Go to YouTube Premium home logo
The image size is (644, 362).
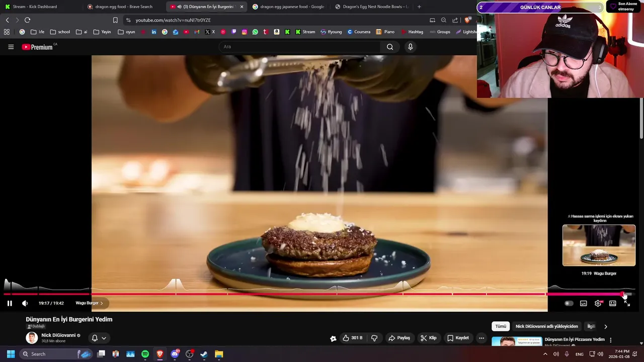(37, 47)
